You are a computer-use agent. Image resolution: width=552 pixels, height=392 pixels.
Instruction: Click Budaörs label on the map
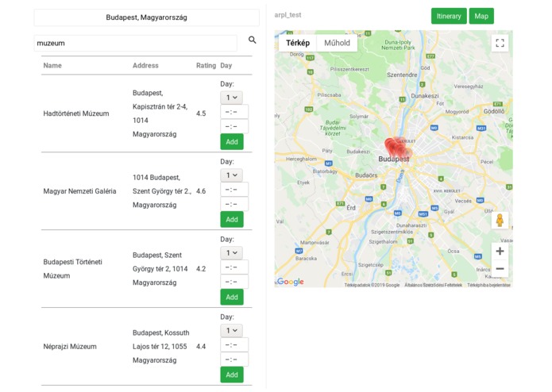[366, 175]
